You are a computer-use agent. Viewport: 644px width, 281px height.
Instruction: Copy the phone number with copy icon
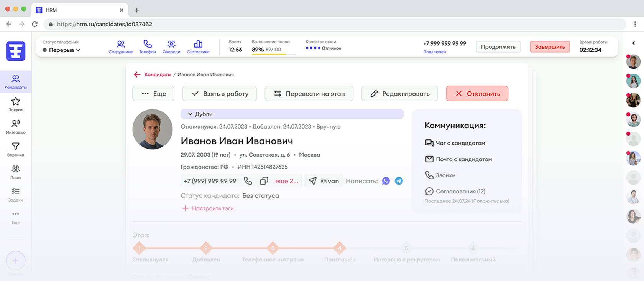point(264,181)
